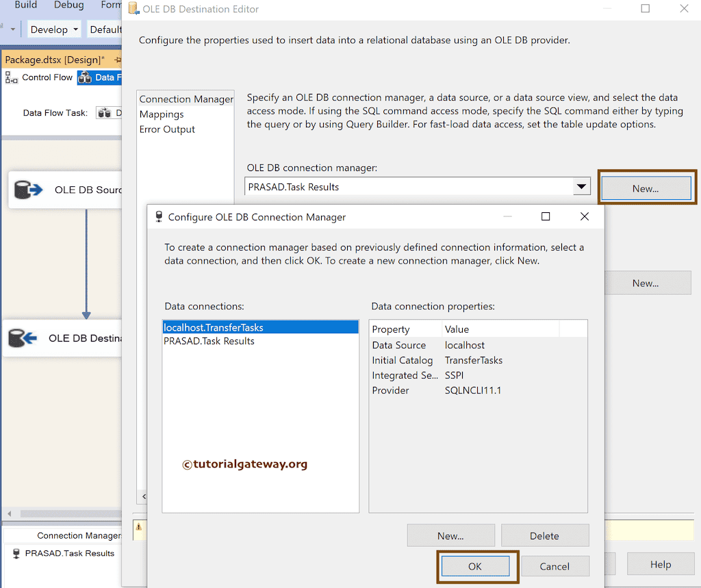The height and width of the screenshot is (588, 701).
Task: Select the localhost.TransferTasks data connection
Action: pos(212,327)
